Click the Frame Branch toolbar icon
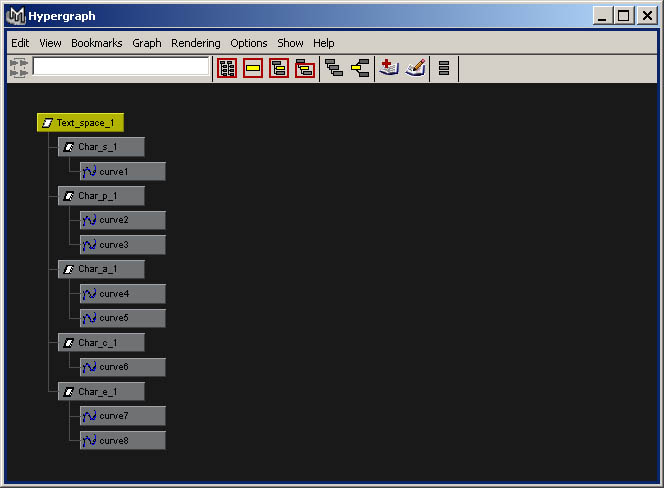The height and width of the screenshot is (488, 664). pyautogui.click(x=305, y=68)
